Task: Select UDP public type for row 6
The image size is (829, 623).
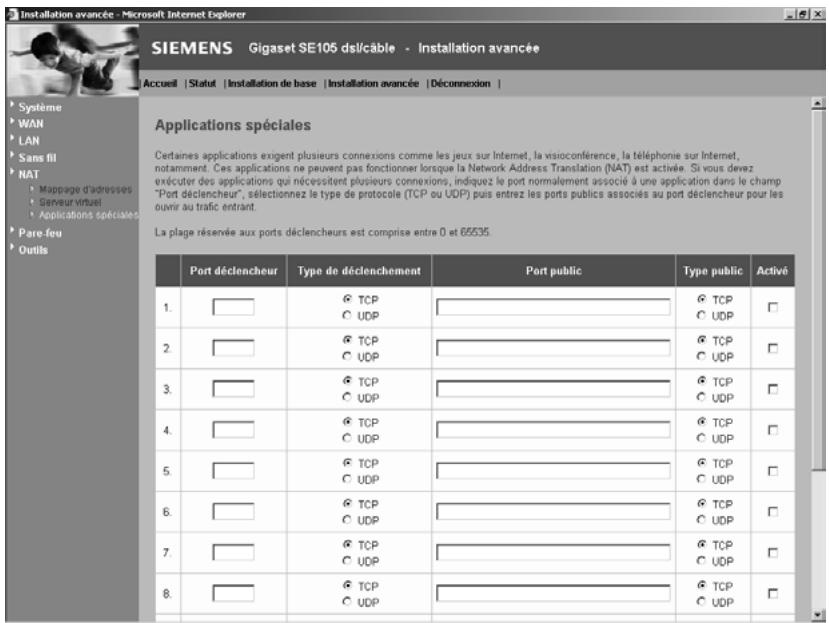Action: (701, 519)
